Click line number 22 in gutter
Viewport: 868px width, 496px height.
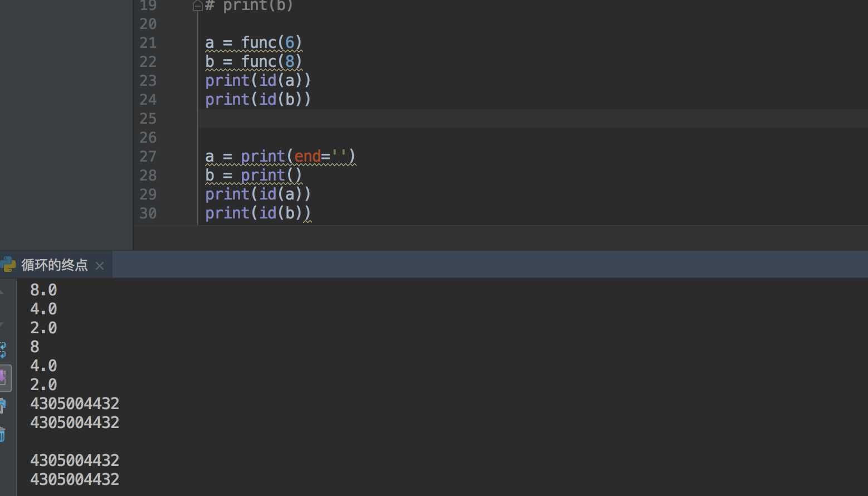click(148, 62)
